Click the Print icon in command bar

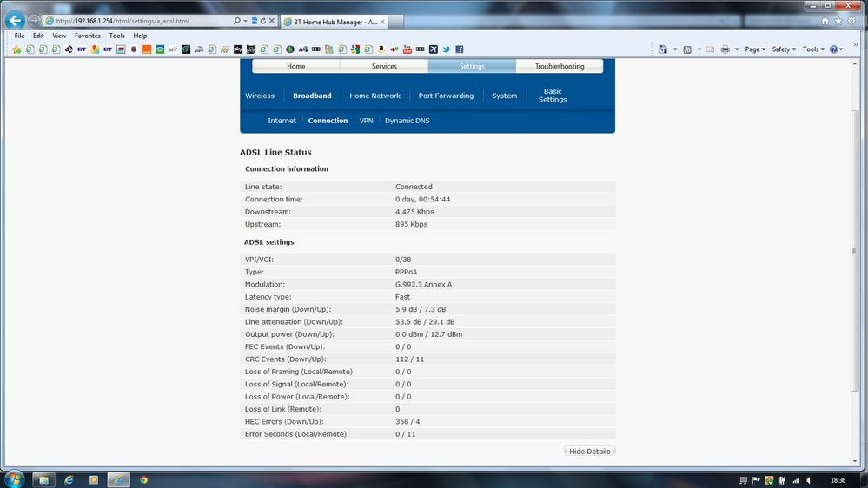pos(726,49)
